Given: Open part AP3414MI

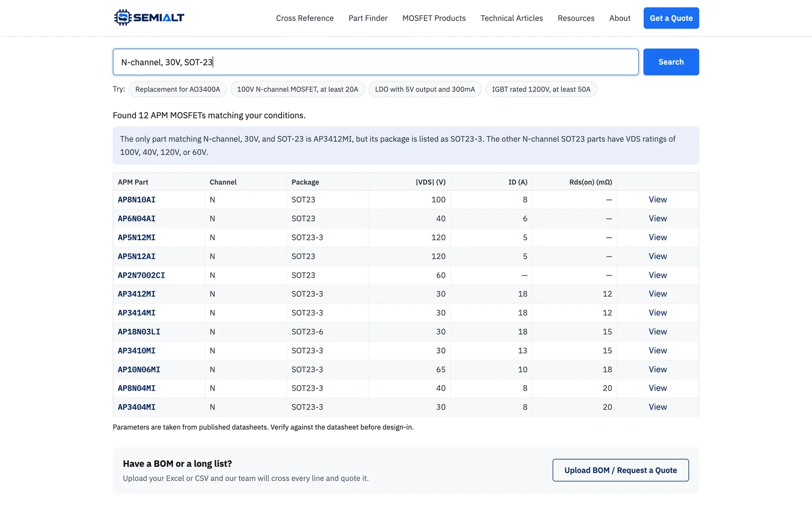Looking at the screenshot, I should pyautogui.click(x=137, y=313).
